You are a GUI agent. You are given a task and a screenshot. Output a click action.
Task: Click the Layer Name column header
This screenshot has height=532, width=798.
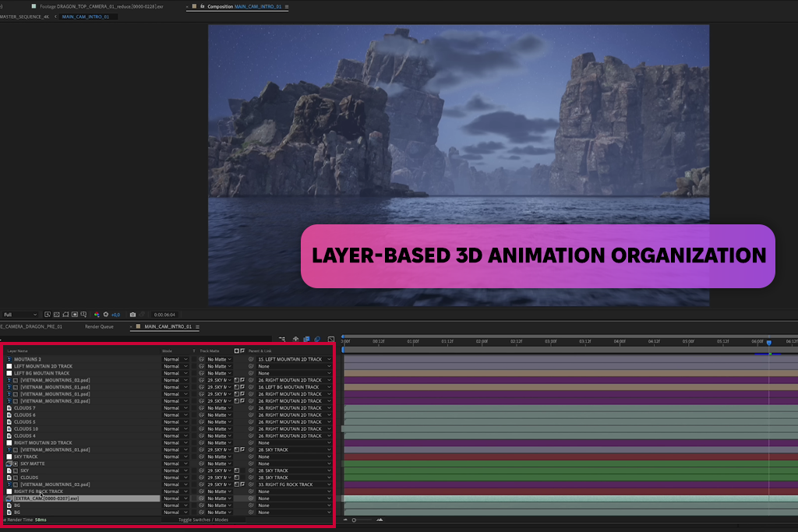pos(17,351)
